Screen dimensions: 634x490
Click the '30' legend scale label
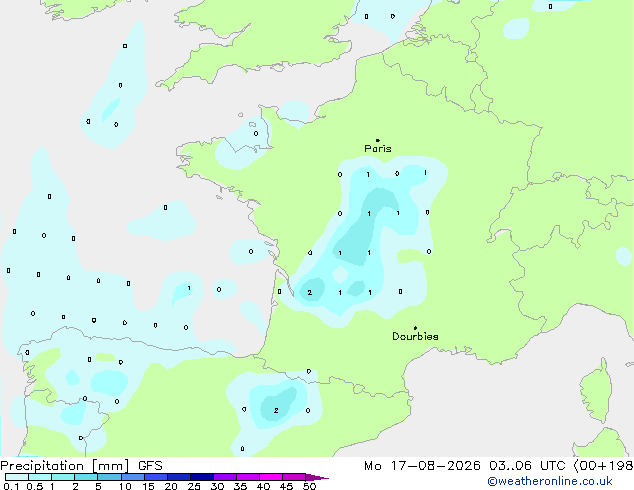(x=217, y=486)
